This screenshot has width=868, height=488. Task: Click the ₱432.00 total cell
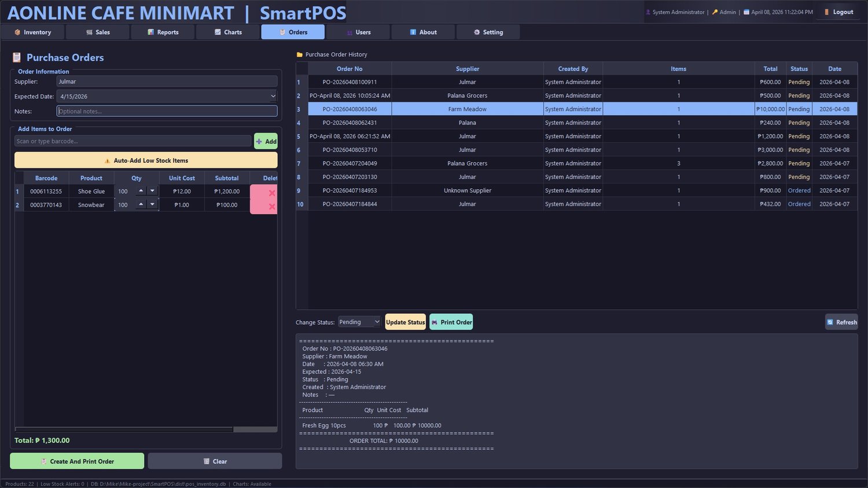[x=770, y=204]
